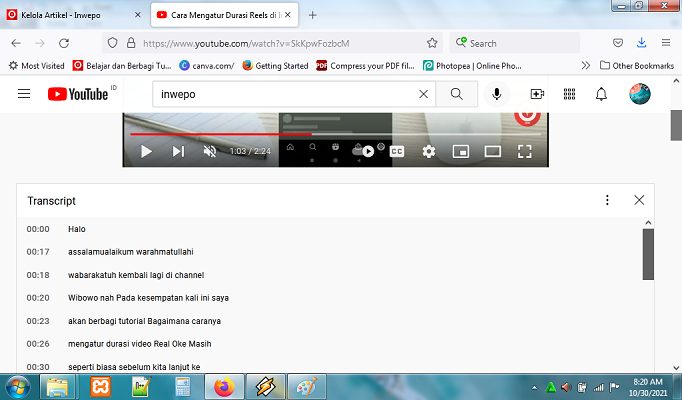Toggle the autoplay switch

point(364,151)
